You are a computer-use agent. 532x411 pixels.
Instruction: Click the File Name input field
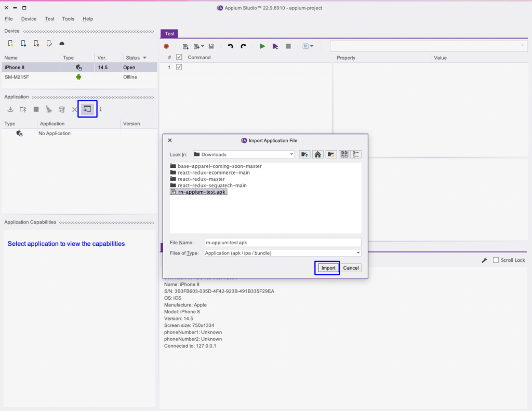(x=283, y=242)
